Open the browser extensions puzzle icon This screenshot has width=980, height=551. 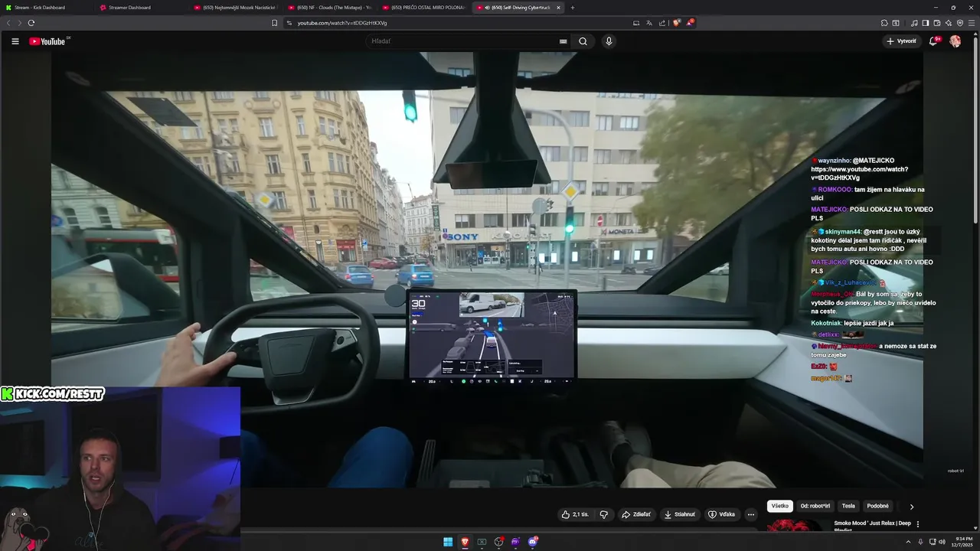[884, 23]
